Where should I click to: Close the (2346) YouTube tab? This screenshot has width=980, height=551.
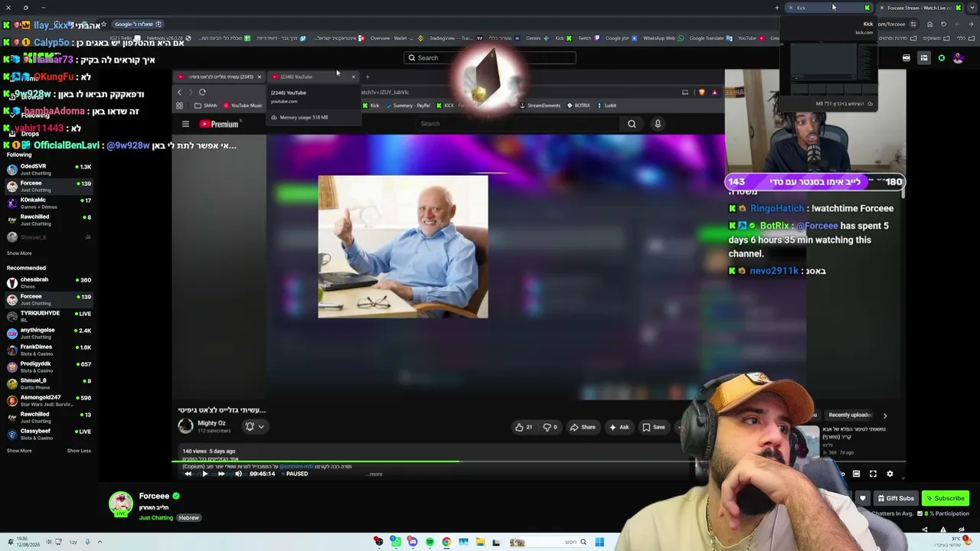coord(353,77)
